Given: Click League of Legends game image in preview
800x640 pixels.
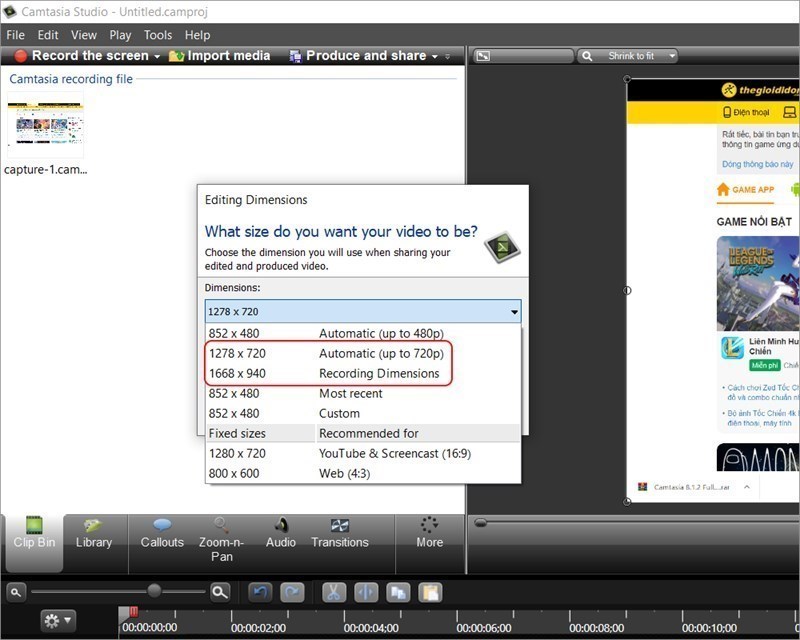Looking at the screenshot, I should click(758, 284).
